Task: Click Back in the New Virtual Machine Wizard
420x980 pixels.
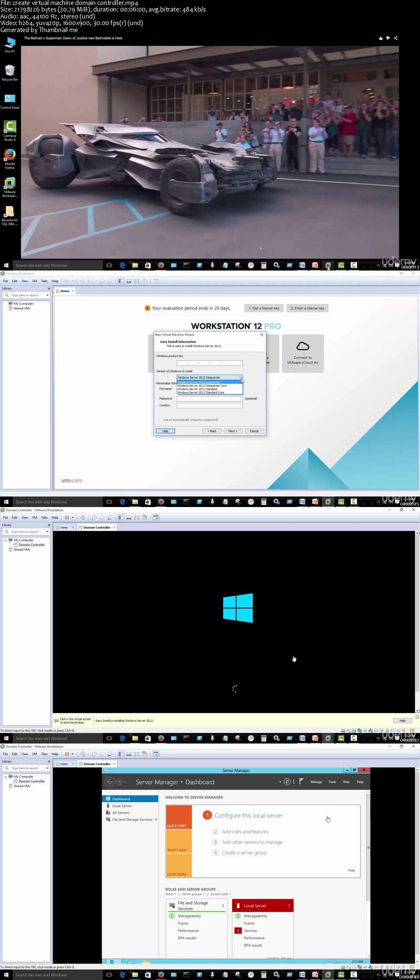Action: pyautogui.click(x=212, y=431)
